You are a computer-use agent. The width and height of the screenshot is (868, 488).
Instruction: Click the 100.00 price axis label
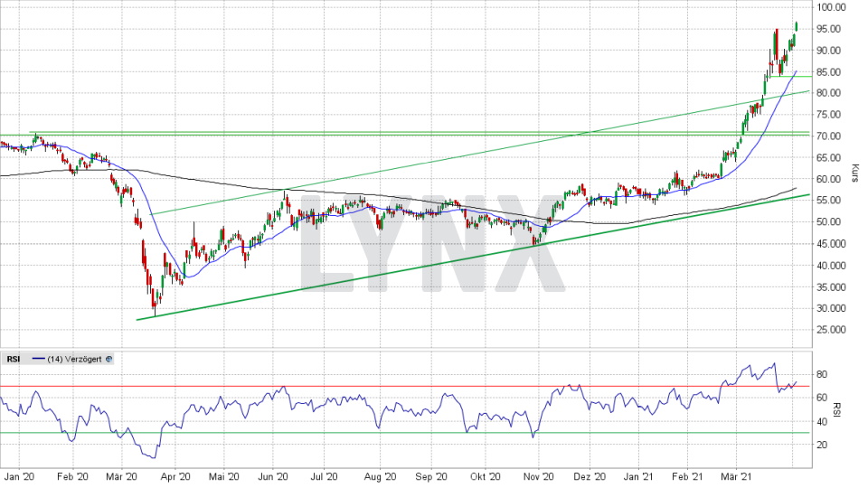pos(832,7)
